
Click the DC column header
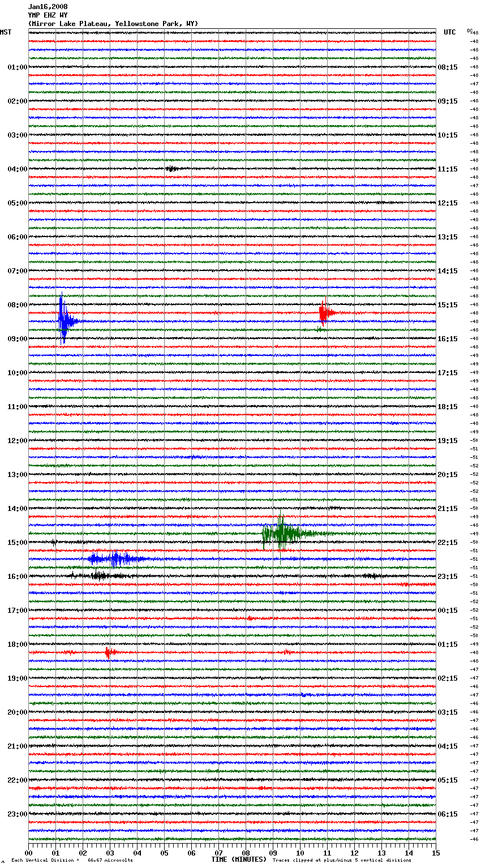pyautogui.click(x=470, y=31)
